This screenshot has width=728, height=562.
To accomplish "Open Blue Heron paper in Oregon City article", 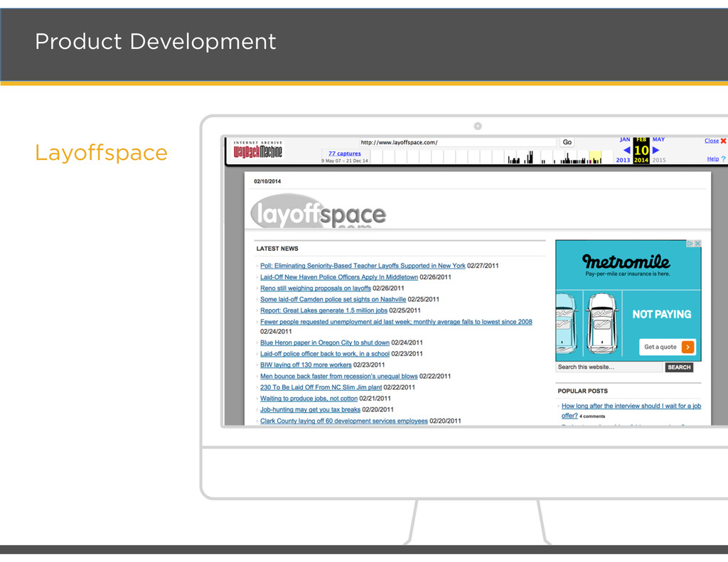I will (x=324, y=342).
